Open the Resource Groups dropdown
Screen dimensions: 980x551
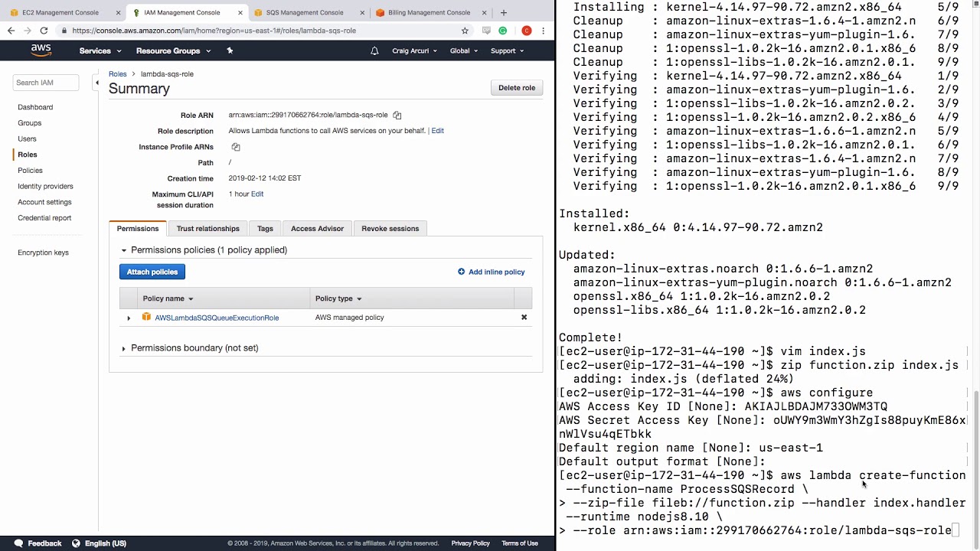(x=173, y=51)
